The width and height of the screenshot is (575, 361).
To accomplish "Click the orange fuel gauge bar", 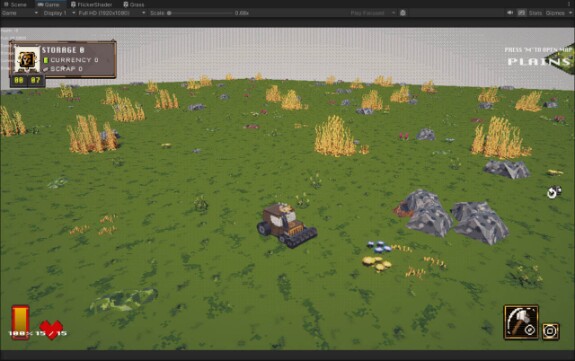I will click(x=20, y=322).
